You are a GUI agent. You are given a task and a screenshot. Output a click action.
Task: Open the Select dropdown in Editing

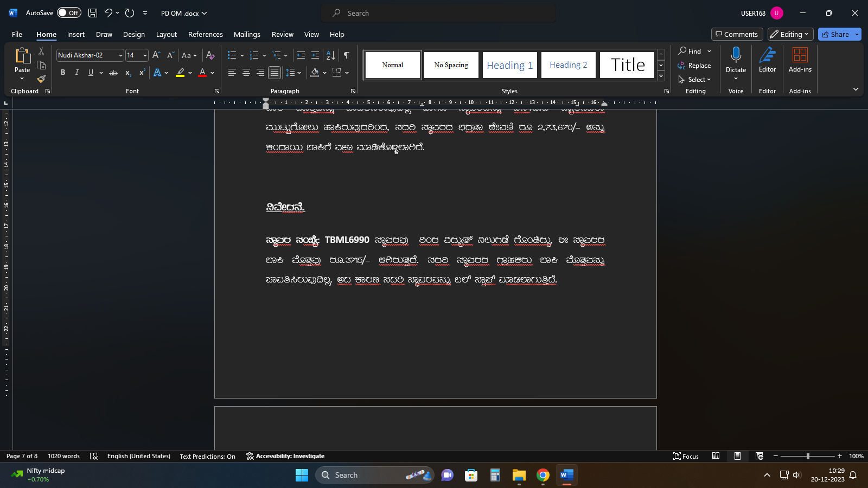[x=694, y=79]
